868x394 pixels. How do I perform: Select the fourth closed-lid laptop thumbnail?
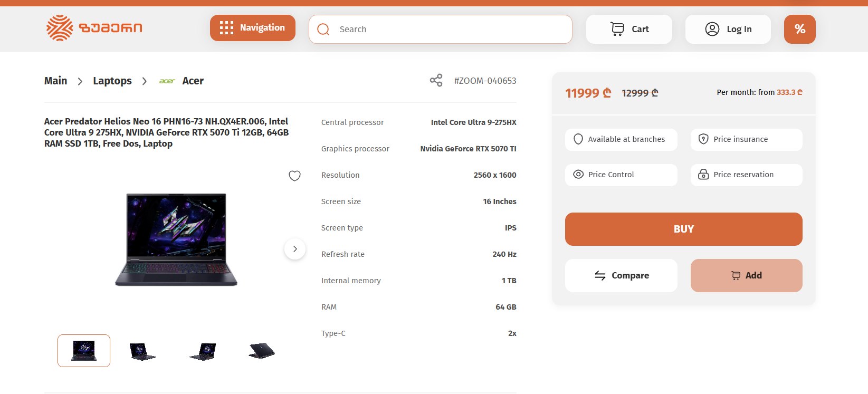(262, 350)
